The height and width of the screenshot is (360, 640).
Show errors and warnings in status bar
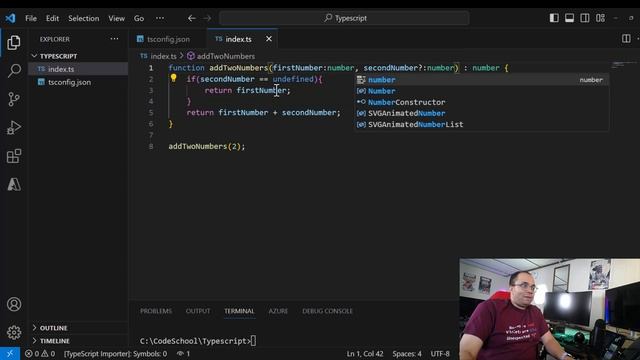pyautogui.click(x=40, y=353)
